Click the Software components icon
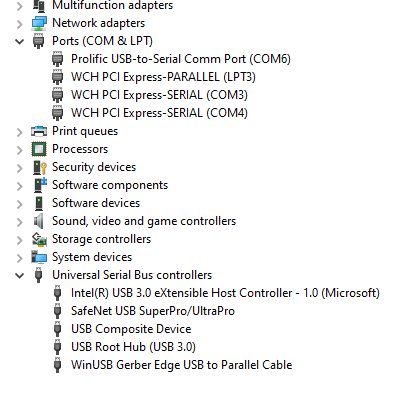 pos(40,185)
